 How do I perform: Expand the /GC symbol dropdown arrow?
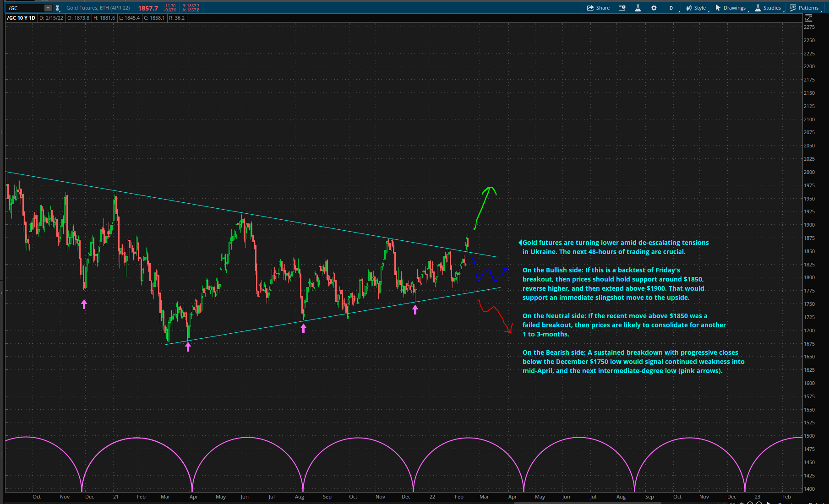point(48,8)
